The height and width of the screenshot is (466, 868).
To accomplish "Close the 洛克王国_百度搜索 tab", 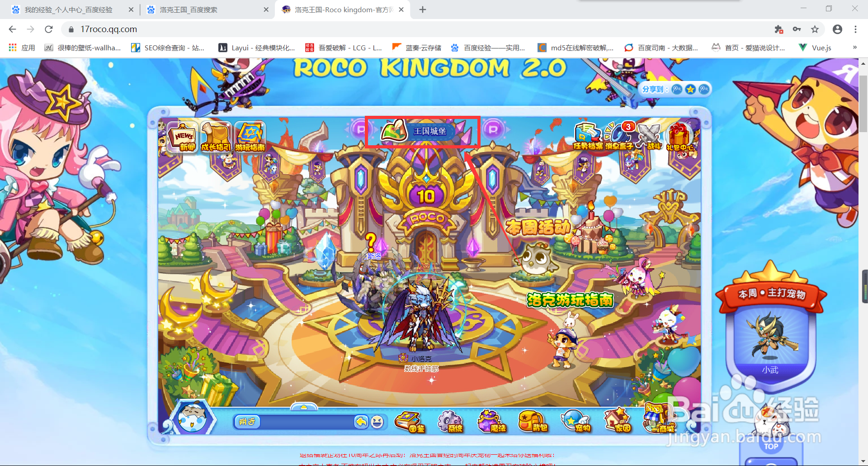I will 266,10.
